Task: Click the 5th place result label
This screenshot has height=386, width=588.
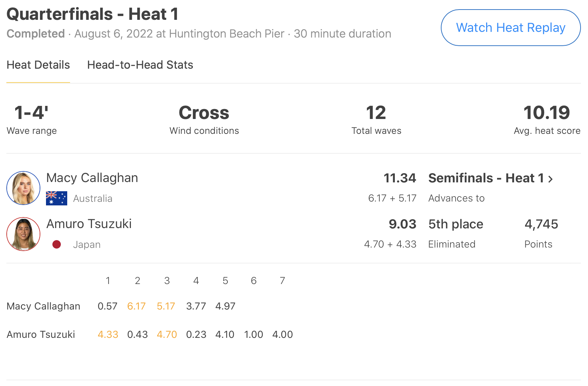Action: [x=456, y=224]
